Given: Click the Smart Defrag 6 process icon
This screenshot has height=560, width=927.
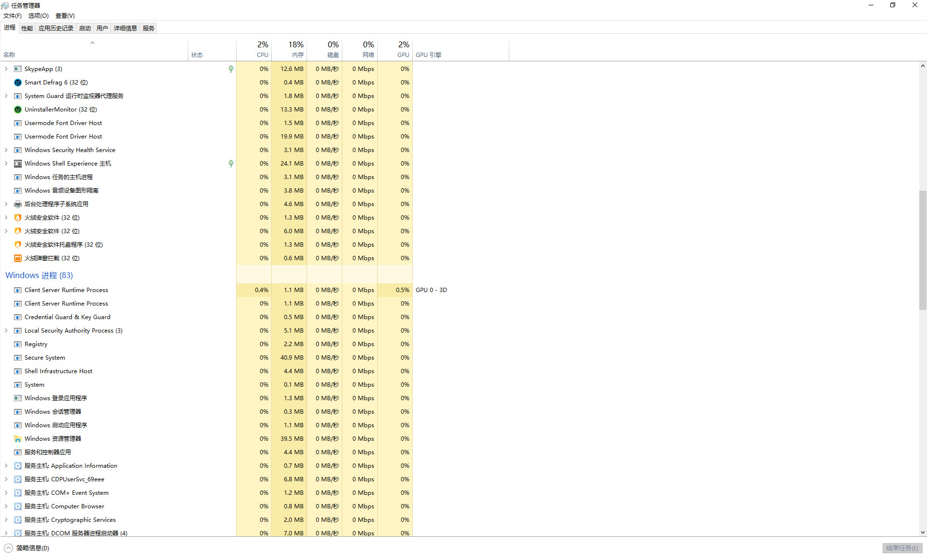Looking at the screenshot, I should [x=18, y=83].
